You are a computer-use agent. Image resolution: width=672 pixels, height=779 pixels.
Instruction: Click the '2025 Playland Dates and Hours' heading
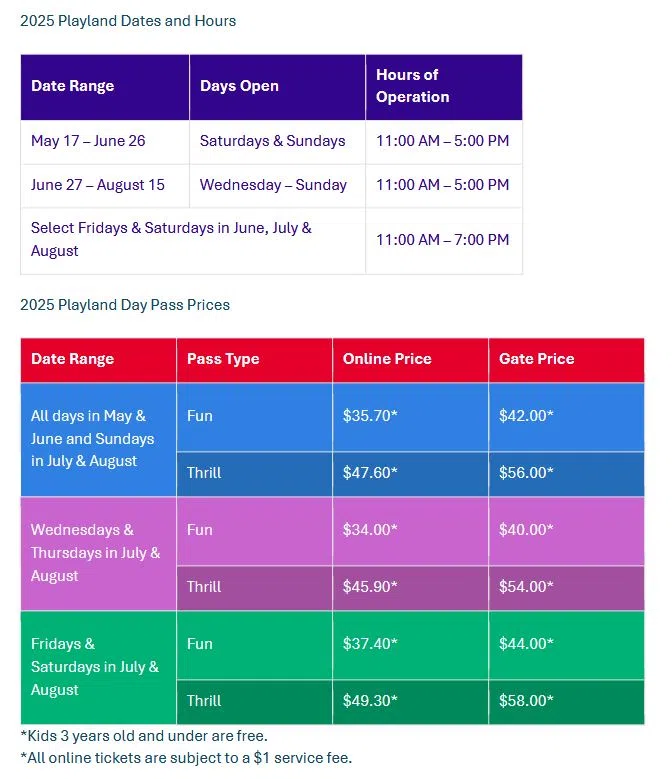click(128, 21)
